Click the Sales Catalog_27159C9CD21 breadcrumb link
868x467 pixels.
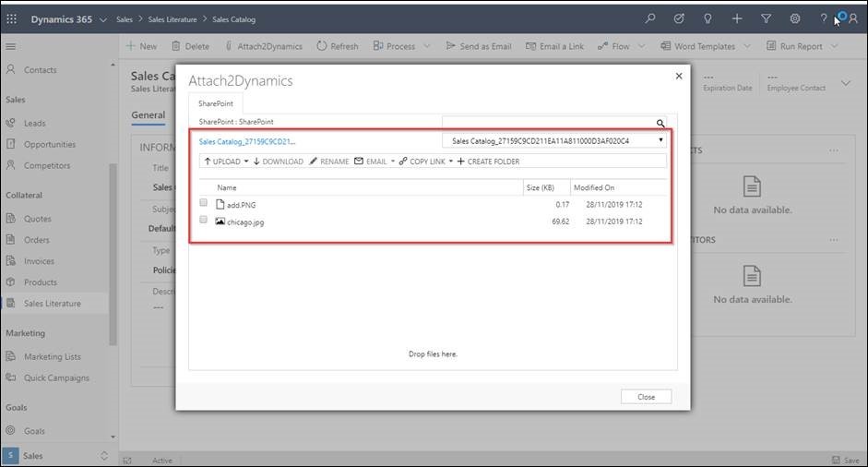pyautogui.click(x=247, y=141)
